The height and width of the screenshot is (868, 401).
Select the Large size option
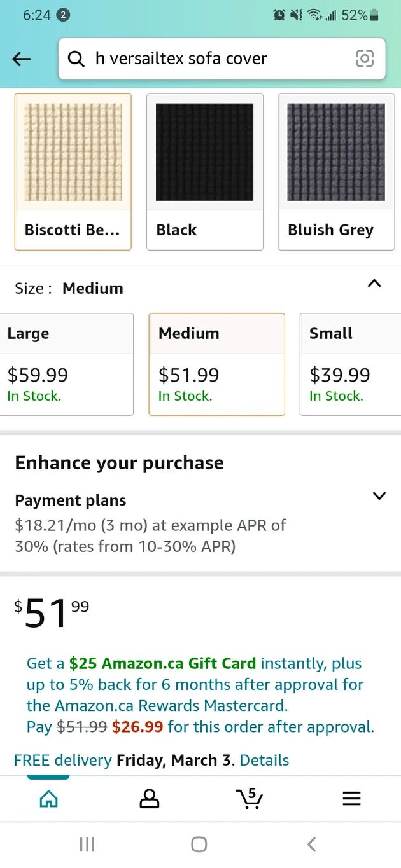(67, 364)
